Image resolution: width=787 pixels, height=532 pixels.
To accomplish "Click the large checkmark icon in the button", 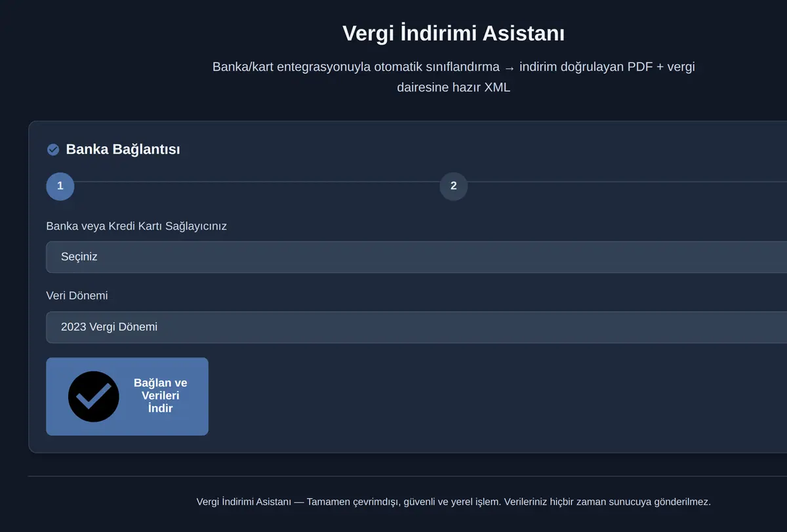I will pyautogui.click(x=94, y=396).
